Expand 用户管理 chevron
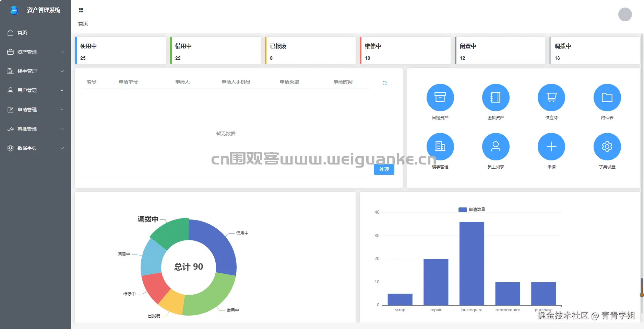The width and height of the screenshot is (644, 329). 62,90
